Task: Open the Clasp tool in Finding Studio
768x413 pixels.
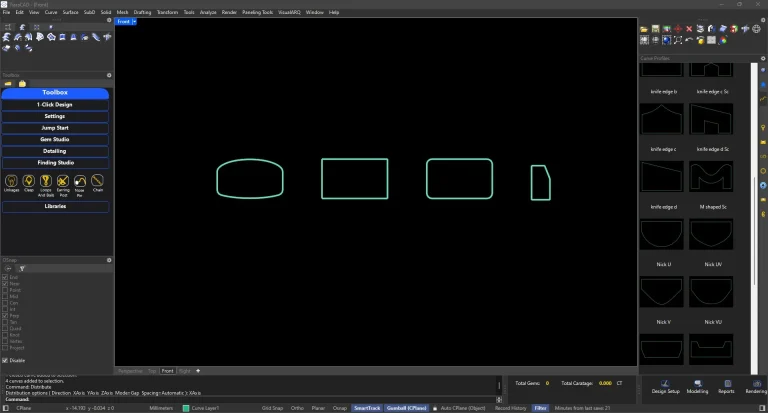Action: (x=29, y=183)
